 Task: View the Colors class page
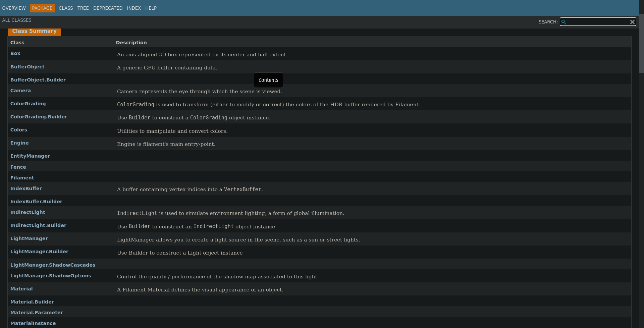coord(19,130)
